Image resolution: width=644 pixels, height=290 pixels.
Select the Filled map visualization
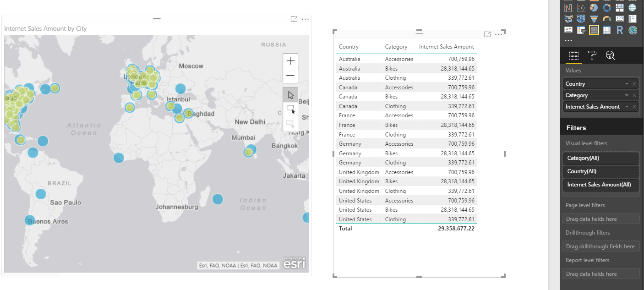tap(568, 19)
